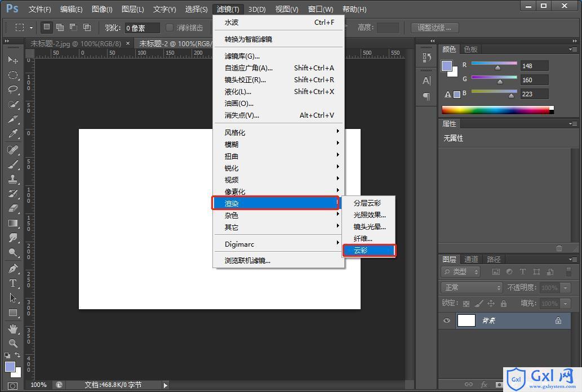Select the Elliptical Marquee tool
Viewport: 582px width, 392px height.
(x=12, y=75)
